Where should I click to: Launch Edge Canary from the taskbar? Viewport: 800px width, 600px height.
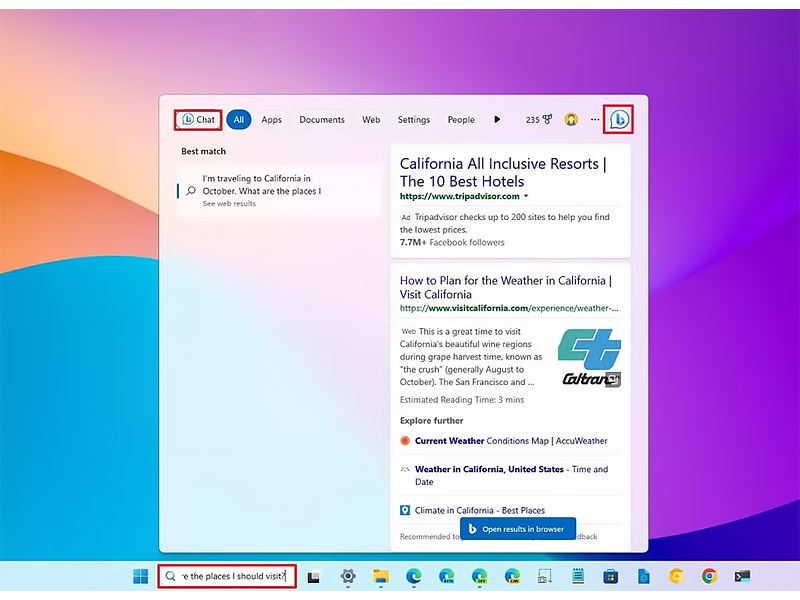512,577
